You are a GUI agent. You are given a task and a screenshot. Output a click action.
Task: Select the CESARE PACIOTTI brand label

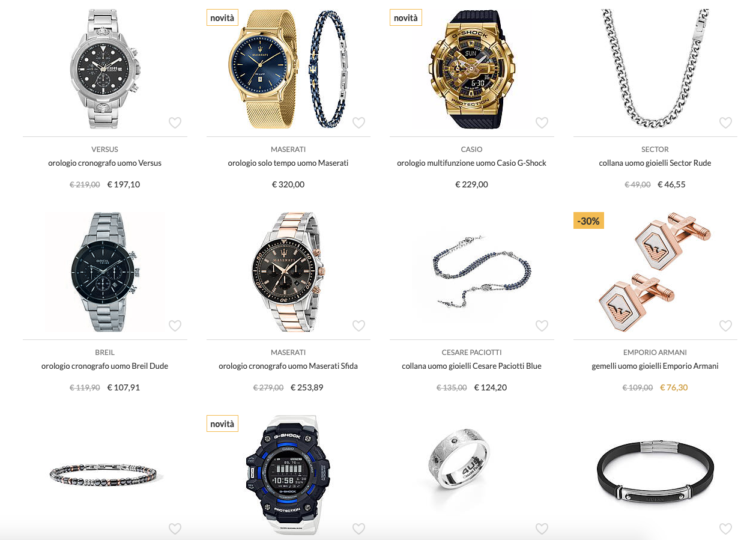pyautogui.click(x=472, y=352)
